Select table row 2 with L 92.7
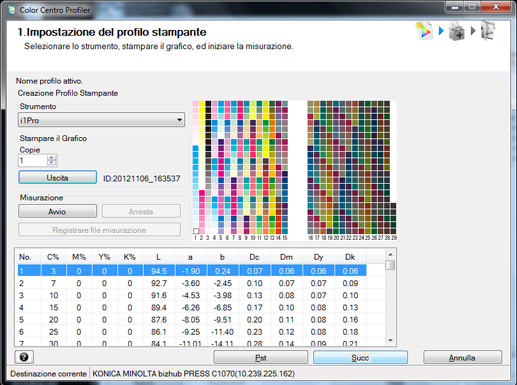This screenshot has width=517, height=385. pyautogui.click(x=192, y=283)
